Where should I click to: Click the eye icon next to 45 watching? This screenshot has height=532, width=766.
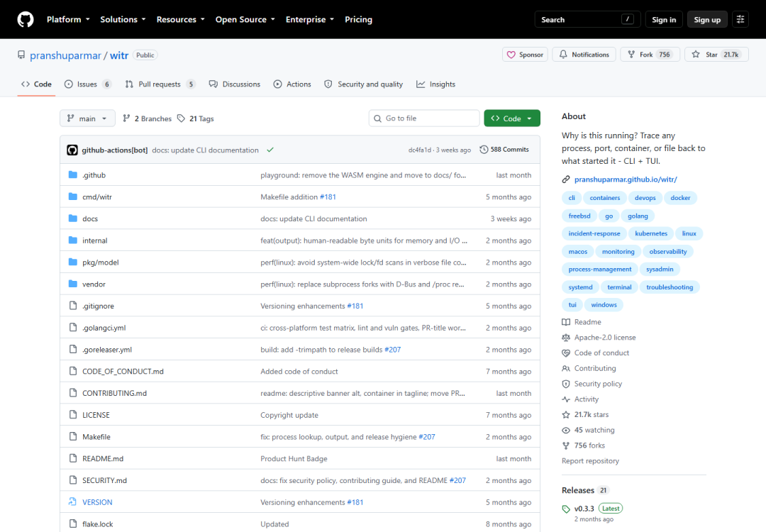pyautogui.click(x=566, y=430)
